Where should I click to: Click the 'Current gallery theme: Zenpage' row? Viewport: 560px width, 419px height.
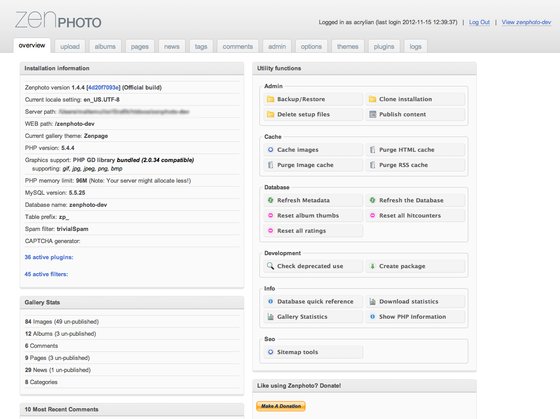pyautogui.click(x=132, y=136)
